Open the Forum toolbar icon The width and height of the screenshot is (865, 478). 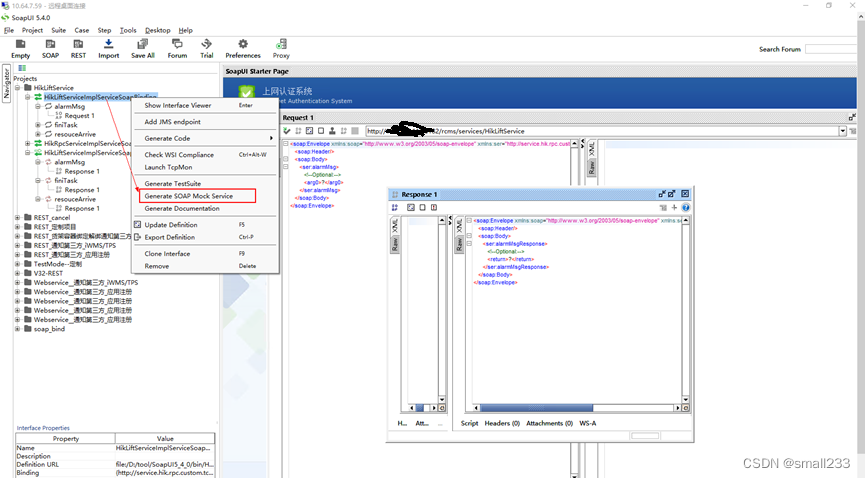coord(177,44)
